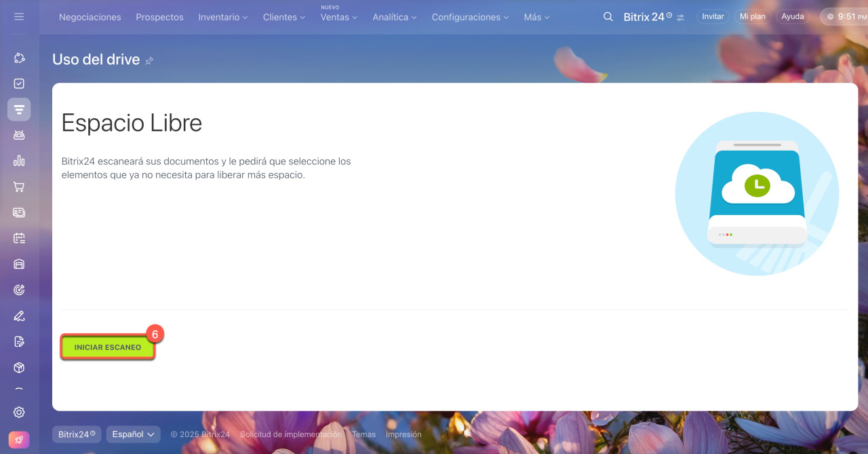
Task: Go to the Negociaciones menu item
Action: tap(90, 17)
